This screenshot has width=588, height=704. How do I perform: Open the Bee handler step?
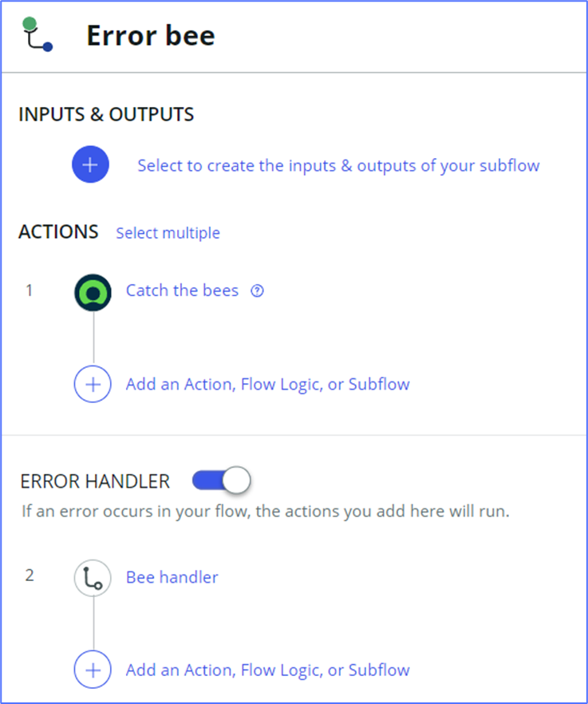pyautogui.click(x=172, y=576)
